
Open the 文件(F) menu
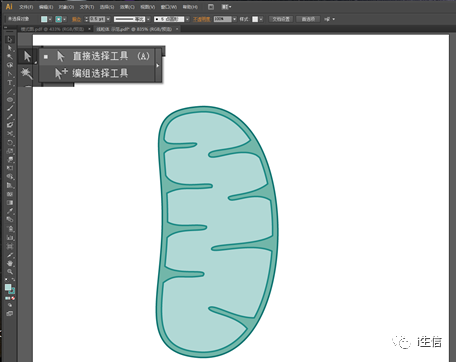[x=26, y=7]
